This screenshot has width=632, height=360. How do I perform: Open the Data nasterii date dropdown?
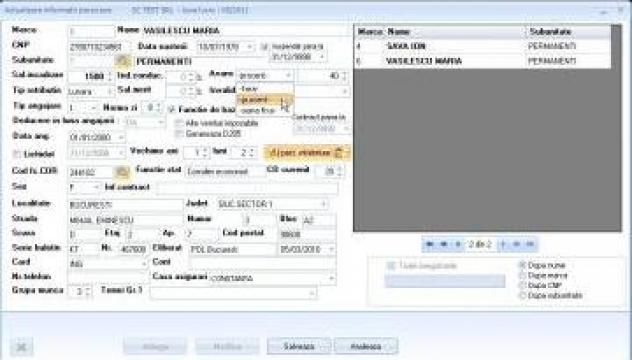pos(249,47)
